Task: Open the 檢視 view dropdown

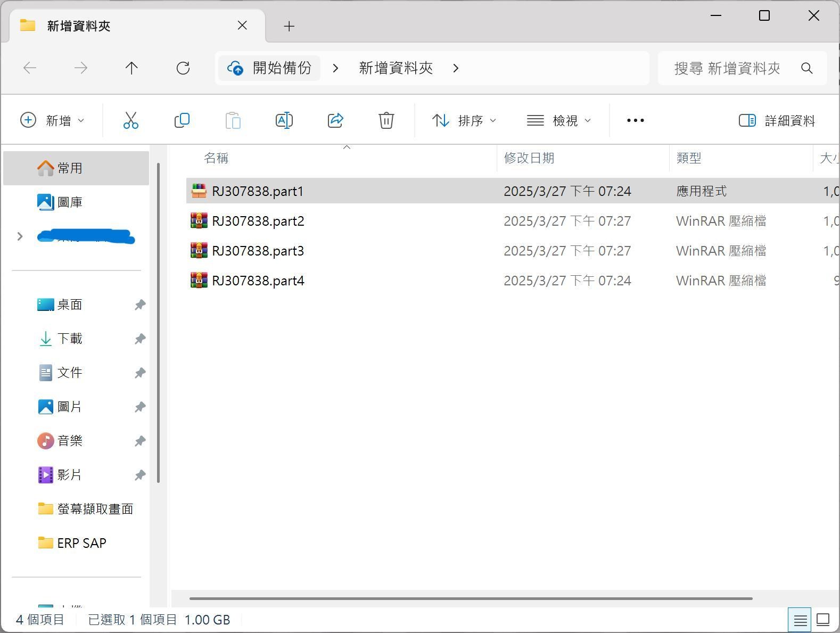Action: [x=558, y=121]
